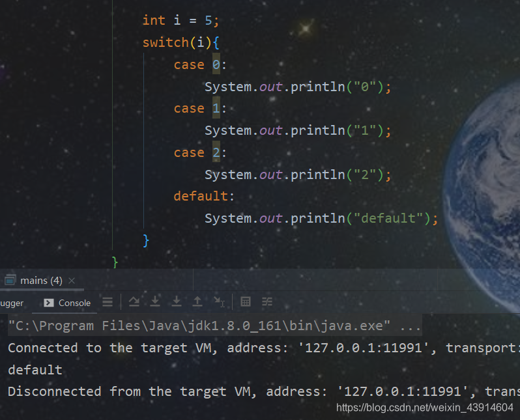The height and width of the screenshot is (420, 520).
Task: Click the Force Step Into icon
Action: 177,301
